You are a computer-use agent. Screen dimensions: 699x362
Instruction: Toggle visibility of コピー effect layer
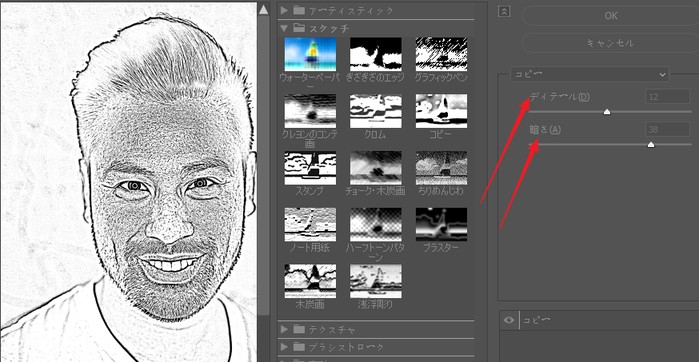point(509,320)
